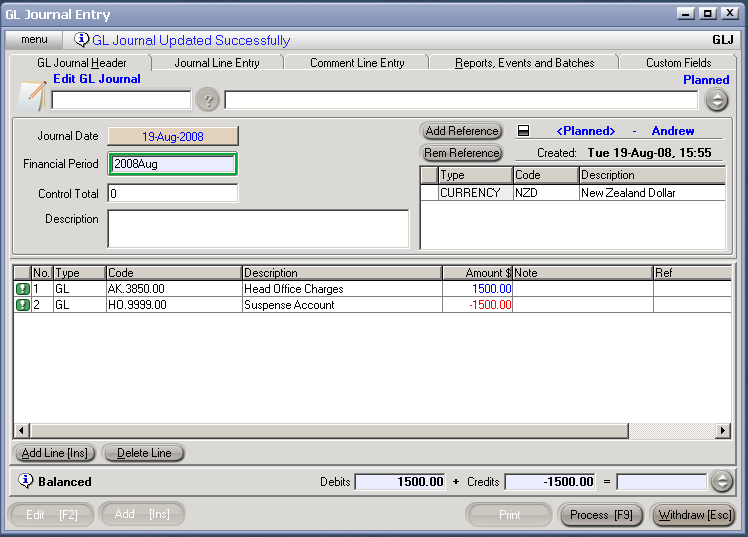Image resolution: width=748 pixels, height=537 pixels.
Task: Open Reports, Events and Batches tab
Action: 524,63
